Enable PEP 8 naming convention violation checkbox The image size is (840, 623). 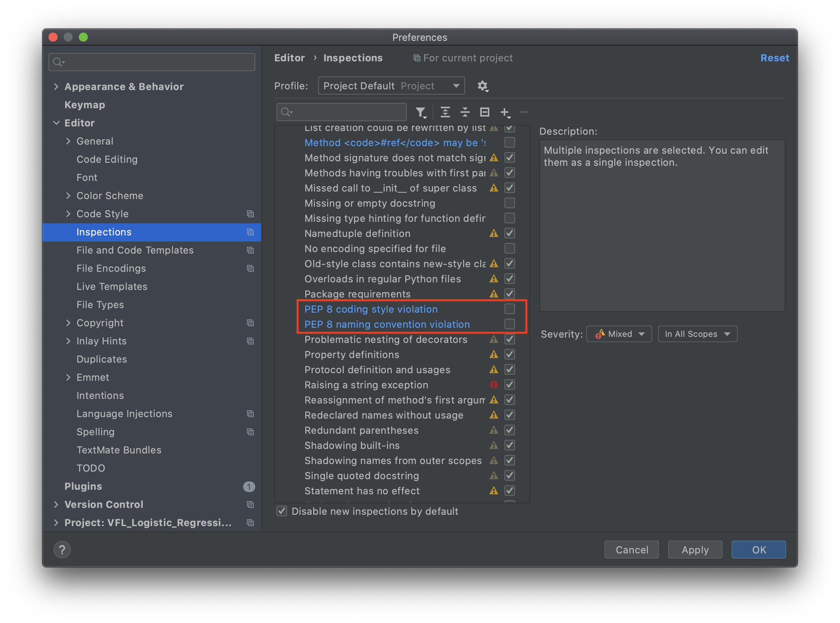510,324
